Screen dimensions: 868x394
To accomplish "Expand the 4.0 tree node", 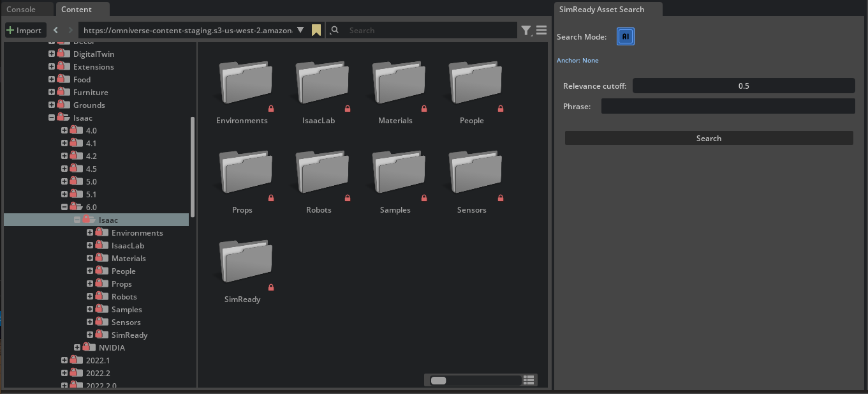I will point(64,130).
